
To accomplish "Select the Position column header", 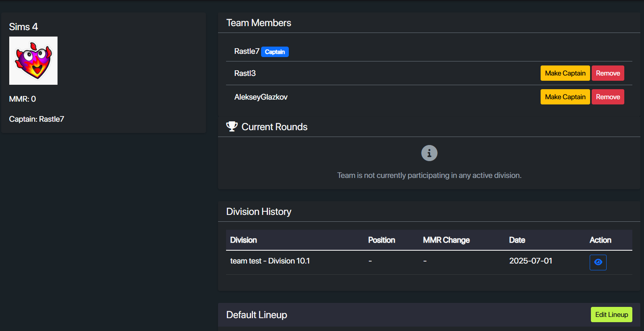I will [381, 240].
